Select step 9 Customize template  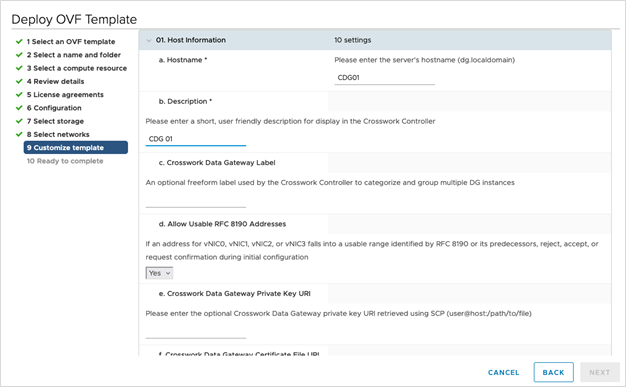76,147
